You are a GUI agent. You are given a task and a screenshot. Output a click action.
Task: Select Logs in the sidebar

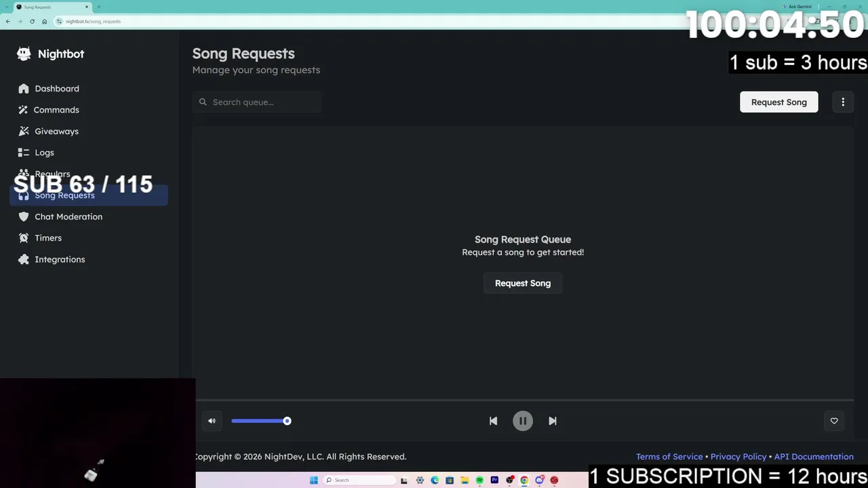pos(89,152)
